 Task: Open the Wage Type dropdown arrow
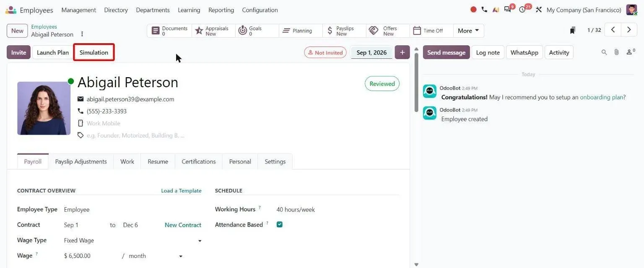[200, 241]
